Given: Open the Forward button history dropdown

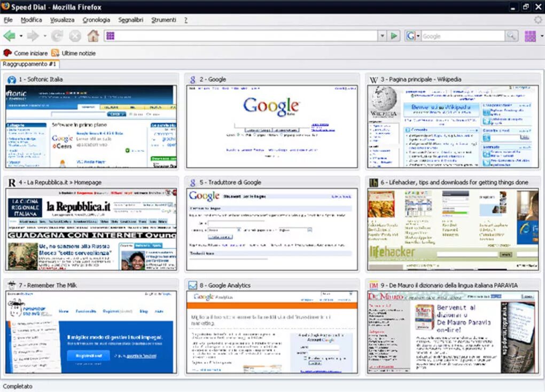Looking at the screenshot, I should tap(44, 36).
